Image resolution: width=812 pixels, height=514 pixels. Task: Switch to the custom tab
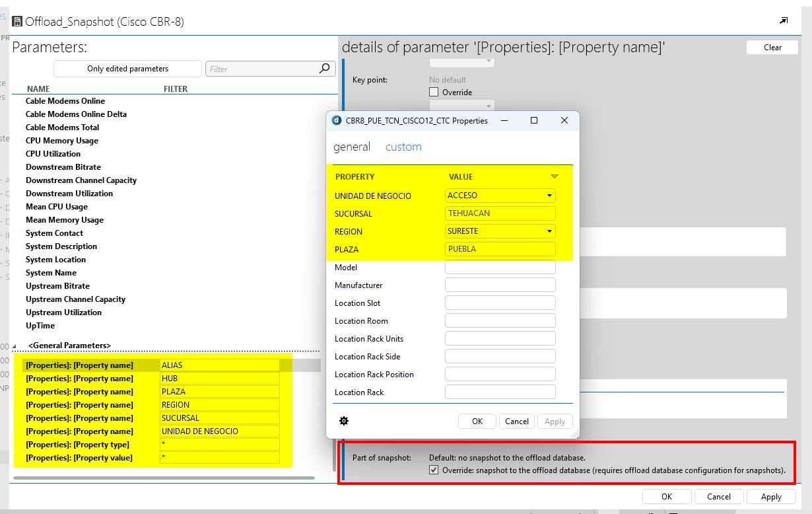(x=403, y=147)
